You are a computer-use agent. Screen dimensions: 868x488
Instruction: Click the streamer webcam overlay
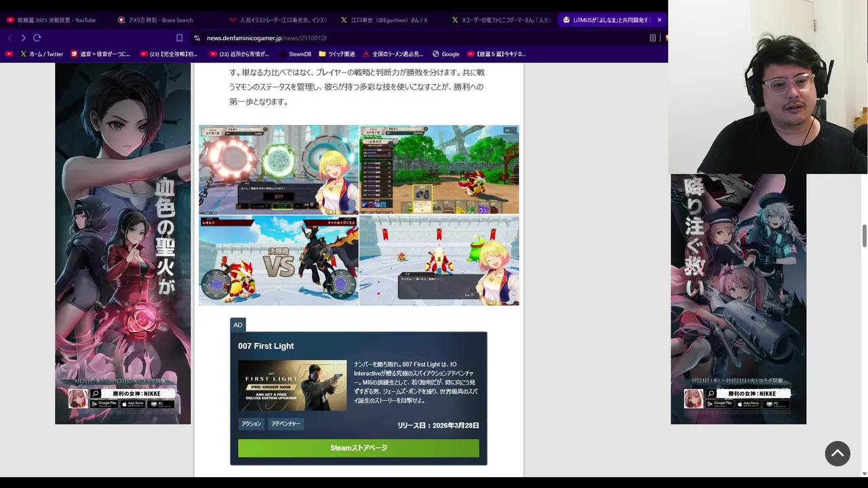click(x=768, y=87)
